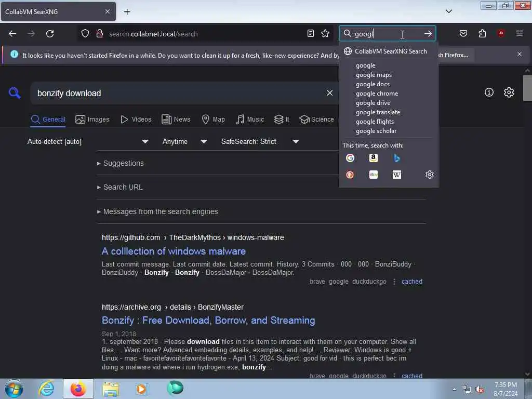Expand the Suggestions section
Image resolution: width=532 pixels, height=399 pixels.
[121, 163]
